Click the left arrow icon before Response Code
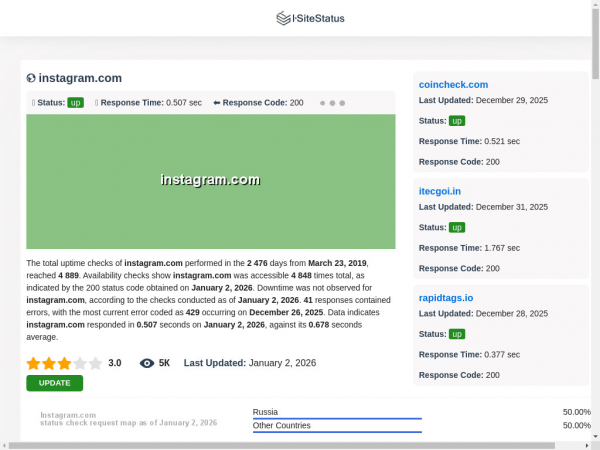The height and width of the screenshot is (450, 600). point(216,103)
